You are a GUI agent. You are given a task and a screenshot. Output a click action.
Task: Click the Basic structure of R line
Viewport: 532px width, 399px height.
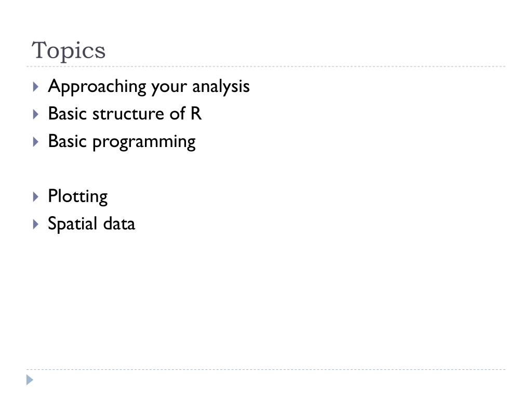(125, 114)
